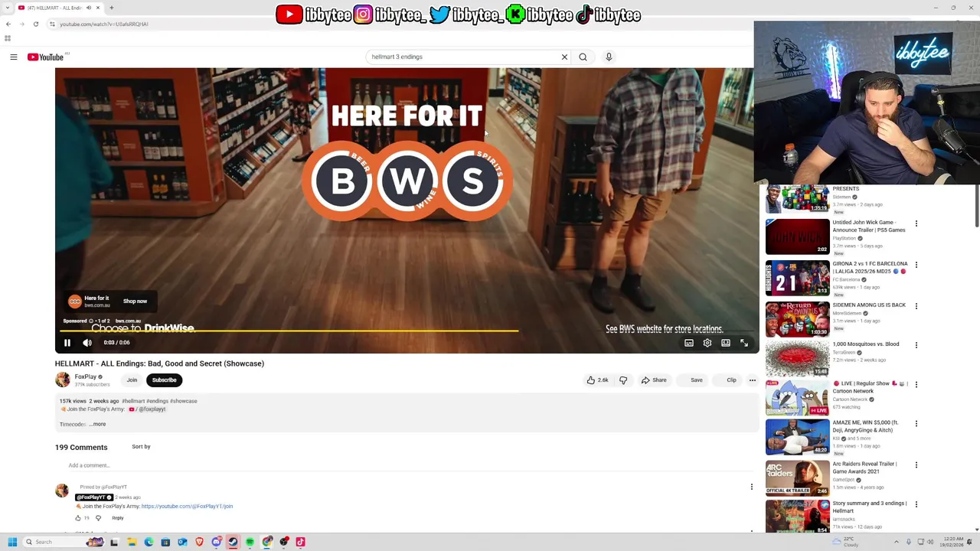The width and height of the screenshot is (980, 551).
Task: Open a new browser tab
Action: coord(111,8)
